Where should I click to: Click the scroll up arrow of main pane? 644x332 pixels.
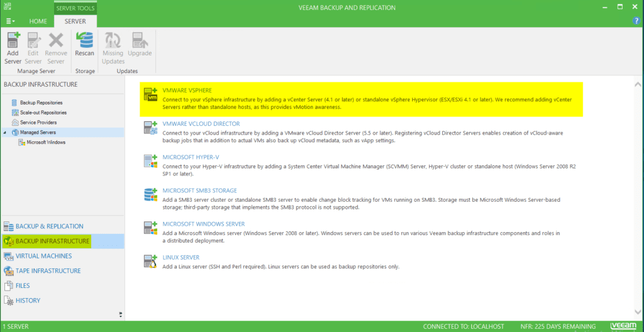638,84
